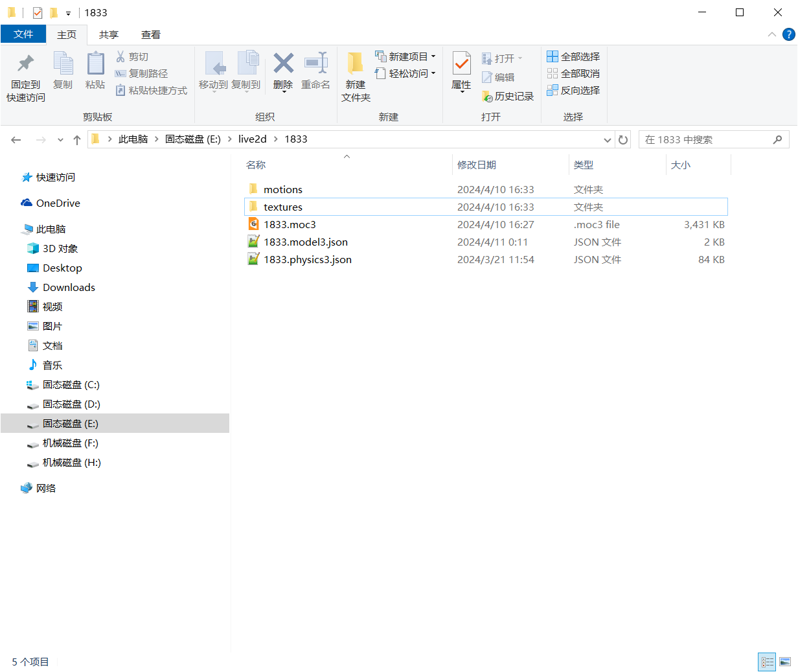The image size is (798, 672).
Task: Switch to the Home (主页) tab
Action: [67, 34]
